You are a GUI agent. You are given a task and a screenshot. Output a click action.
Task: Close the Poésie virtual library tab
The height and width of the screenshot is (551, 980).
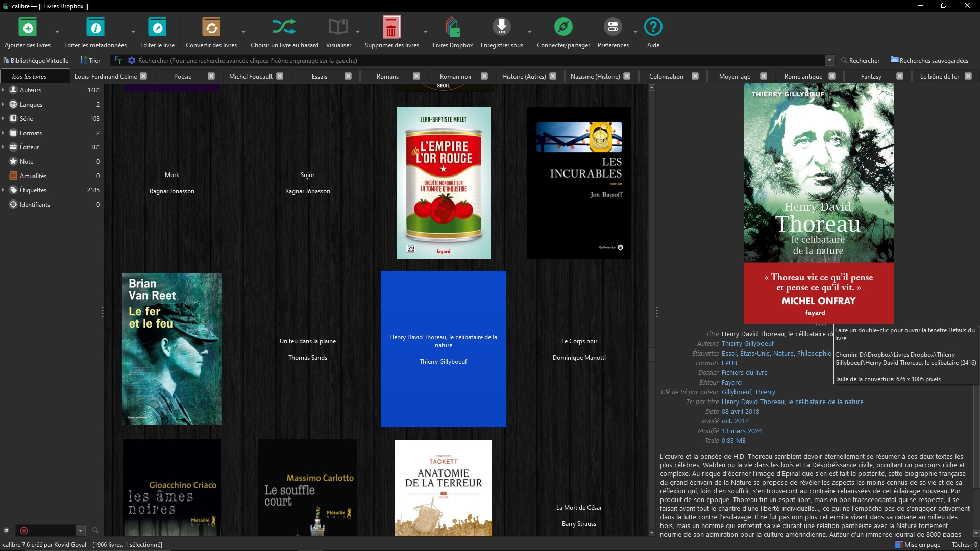(211, 76)
